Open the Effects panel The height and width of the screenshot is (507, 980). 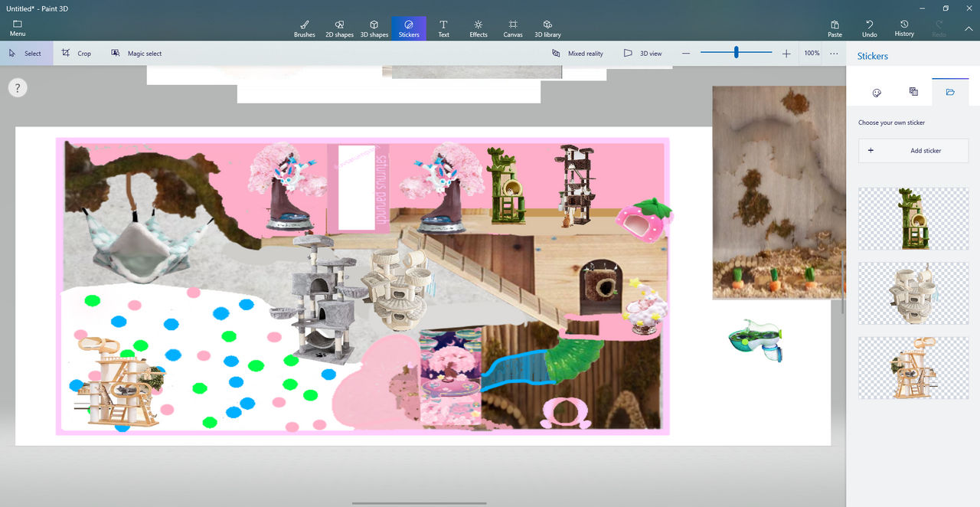coord(479,28)
